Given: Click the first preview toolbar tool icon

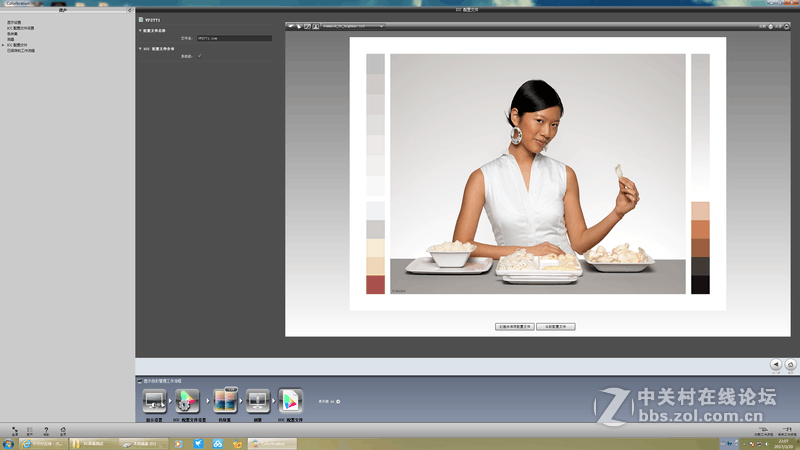Looking at the screenshot, I should pyautogui.click(x=291, y=26).
